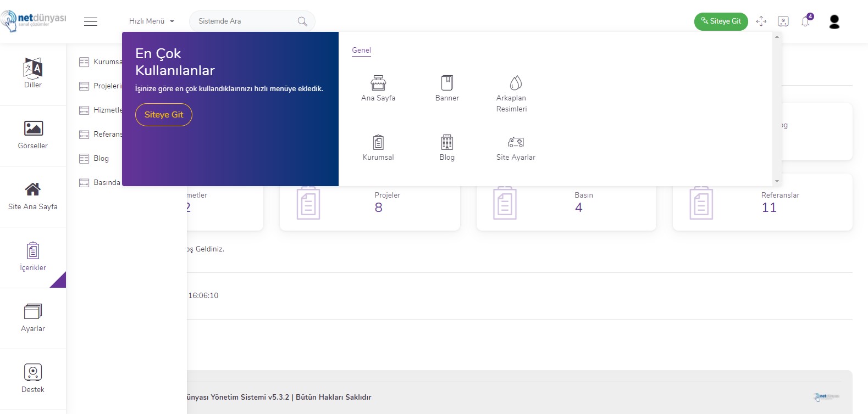Open Diller in the sidebar
The height and width of the screenshot is (414, 868).
coord(33,73)
